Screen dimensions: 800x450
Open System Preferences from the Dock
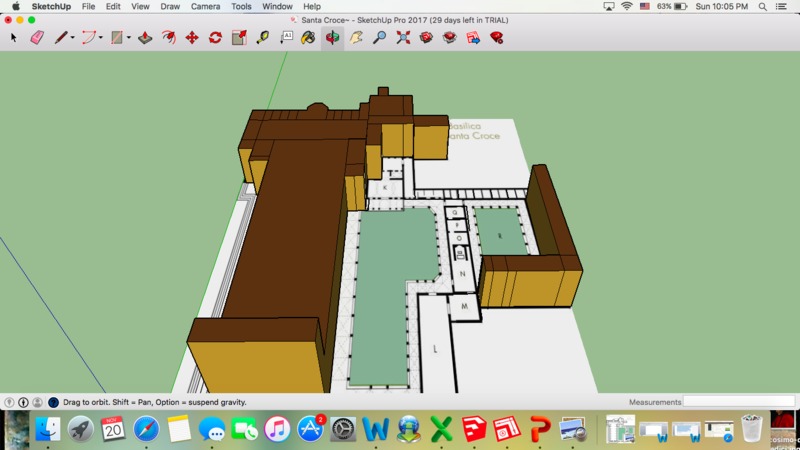coord(343,428)
